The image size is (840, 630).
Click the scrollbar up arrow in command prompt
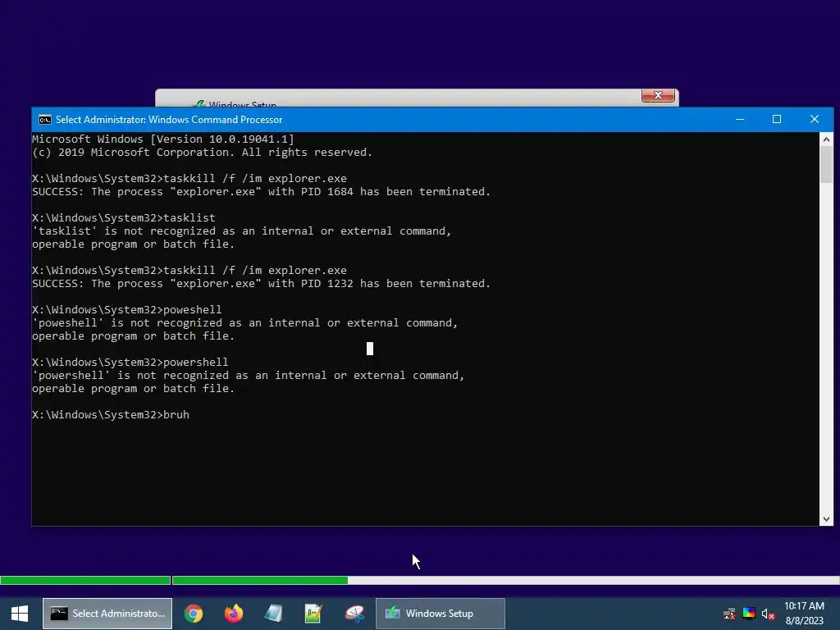(x=826, y=139)
